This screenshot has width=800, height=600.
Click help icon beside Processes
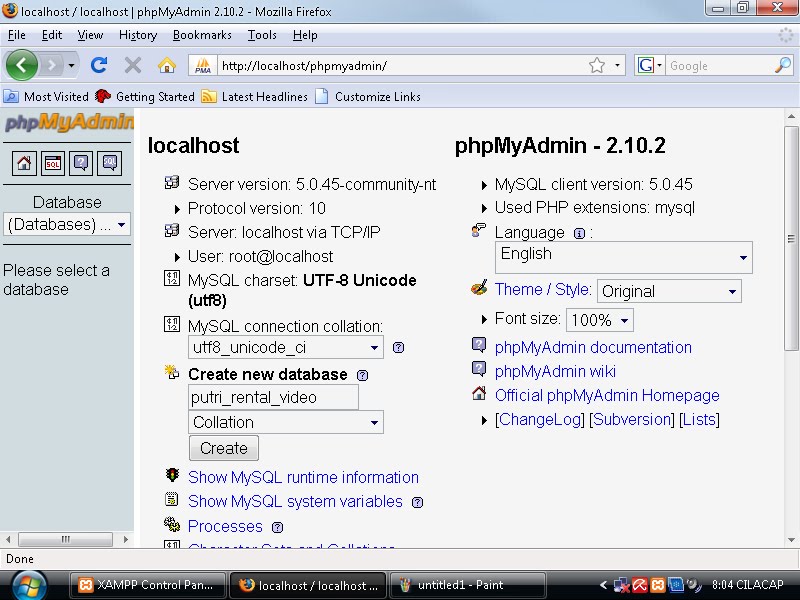pos(278,527)
